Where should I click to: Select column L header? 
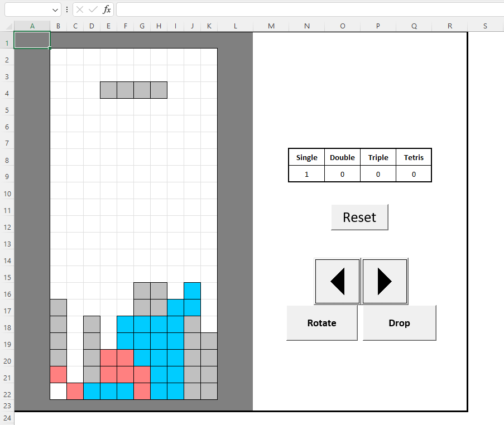click(236, 26)
